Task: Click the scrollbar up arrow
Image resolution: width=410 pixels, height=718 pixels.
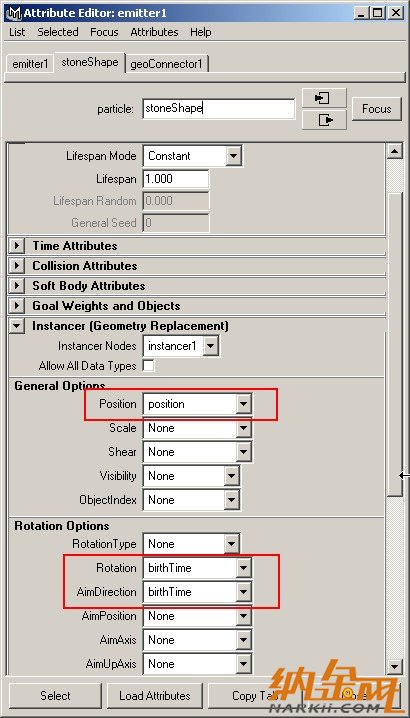Action: [x=394, y=151]
